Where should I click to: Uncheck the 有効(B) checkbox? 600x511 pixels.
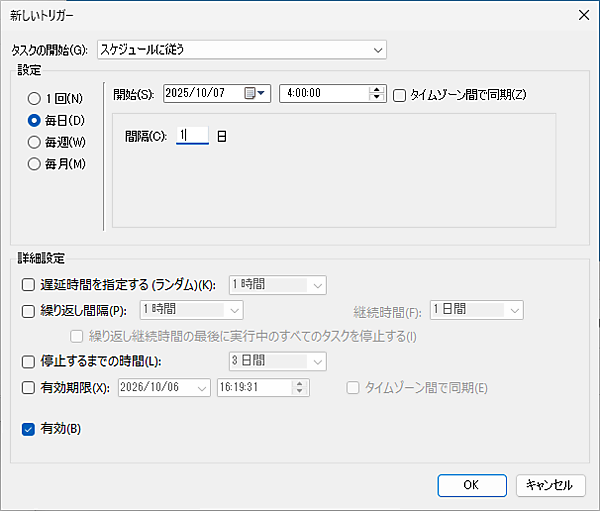(28, 429)
